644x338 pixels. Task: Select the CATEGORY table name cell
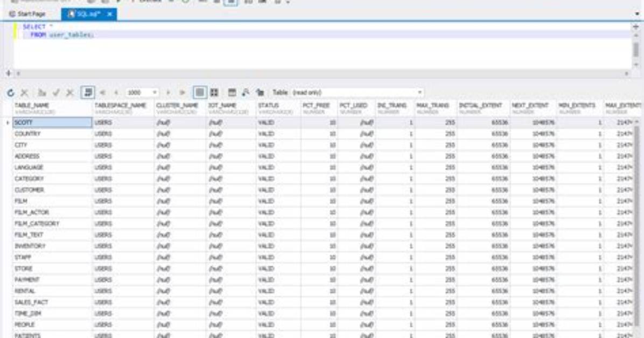pyautogui.click(x=52, y=179)
